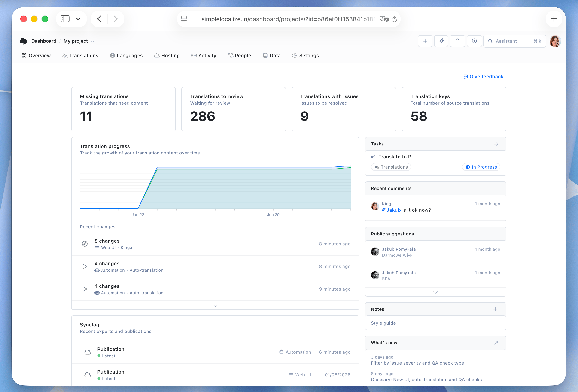Viewport: 578px width, 392px height.
Task: Click the SimpleLocalize cloud logo
Action: (23, 41)
